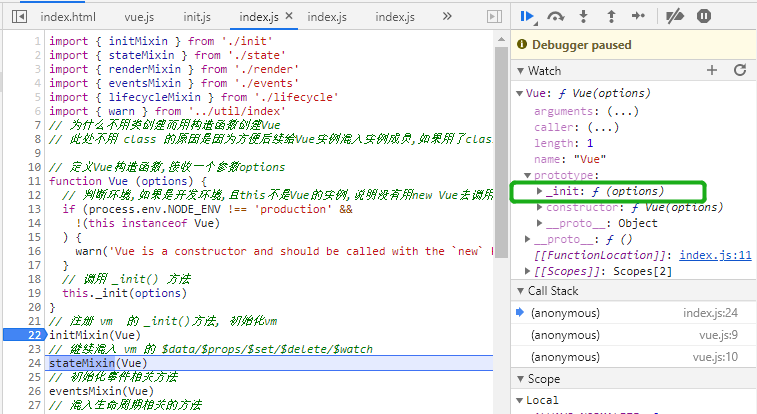
Task: Close the active index.js tab
Action: click(289, 16)
